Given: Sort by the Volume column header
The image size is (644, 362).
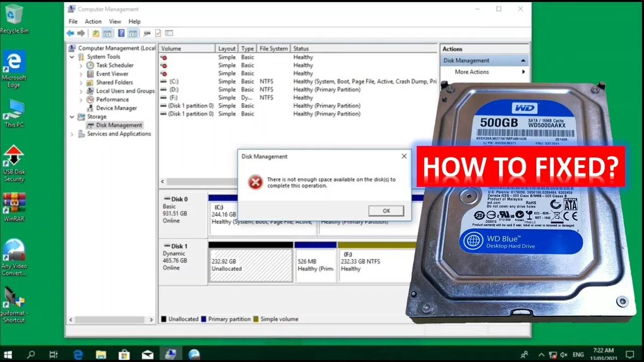Looking at the screenshot, I should pyautogui.click(x=187, y=49).
